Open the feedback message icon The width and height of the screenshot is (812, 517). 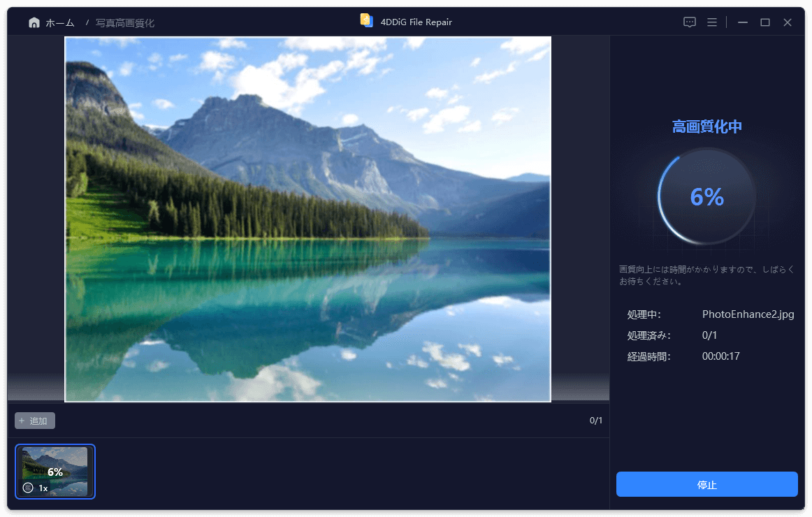coord(689,22)
